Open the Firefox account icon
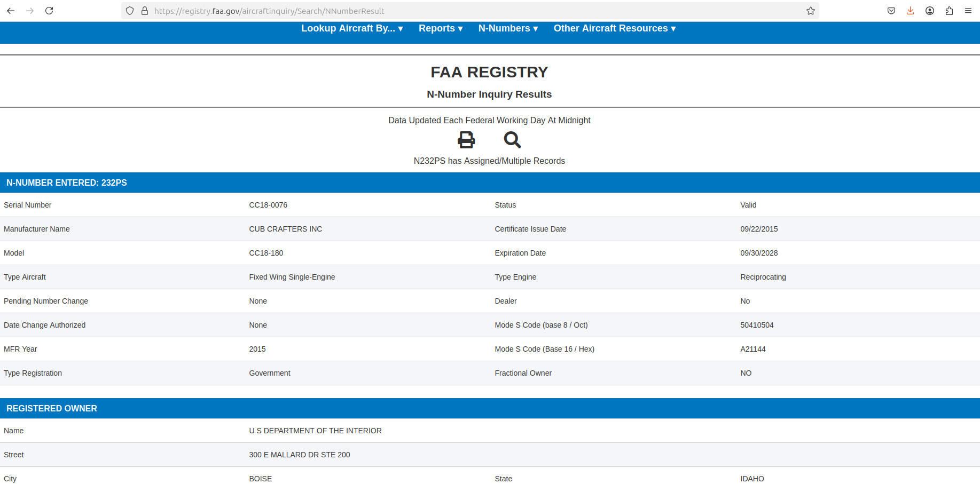The image size is (980, 484). coord(929,11)
